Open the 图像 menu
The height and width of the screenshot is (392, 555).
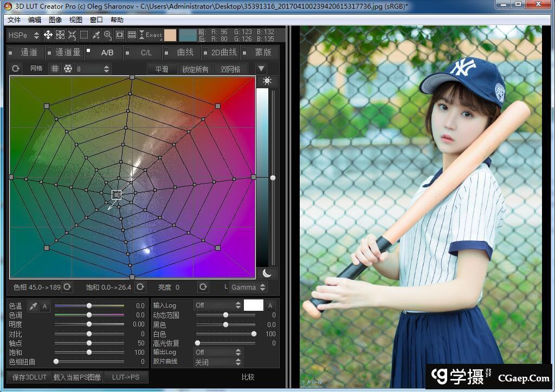55,20
